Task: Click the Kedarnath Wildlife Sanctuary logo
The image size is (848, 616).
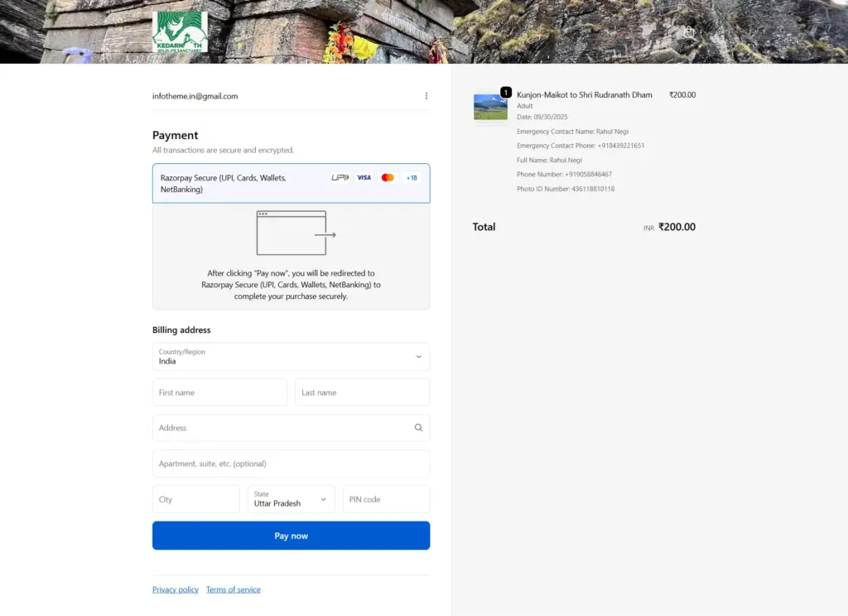Action: click(180, 32)
